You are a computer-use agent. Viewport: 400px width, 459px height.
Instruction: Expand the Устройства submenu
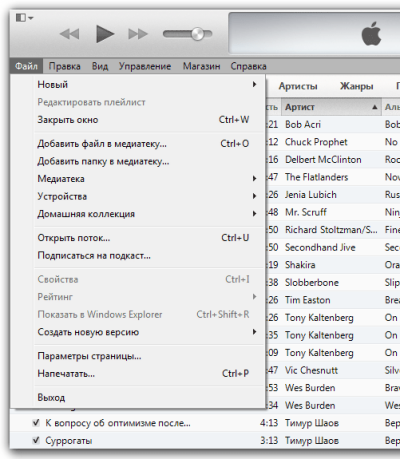point(147,196)
